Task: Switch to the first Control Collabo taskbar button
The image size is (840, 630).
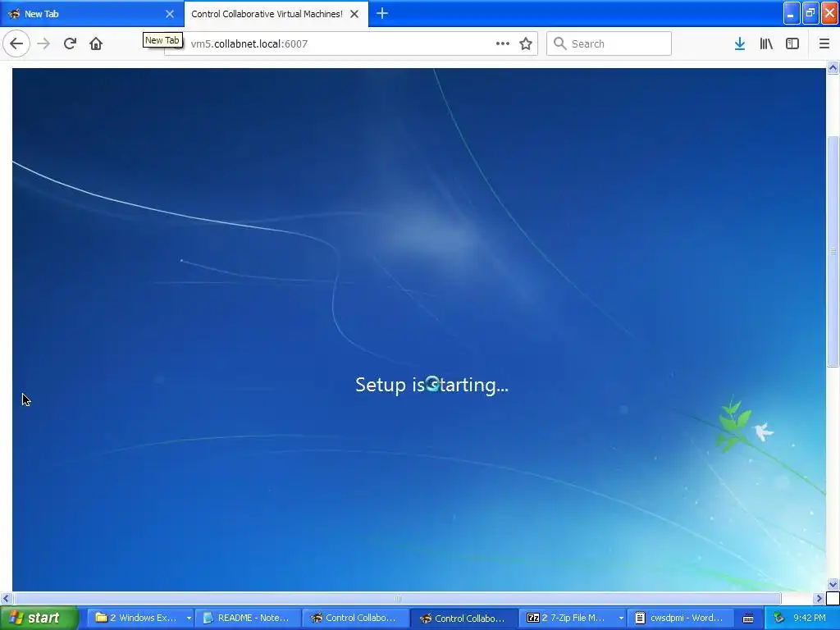Action: click(x=354, y=618)
